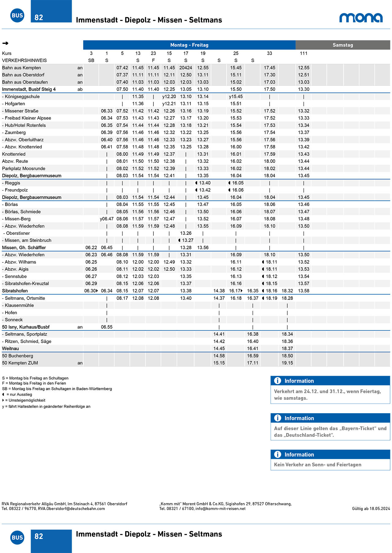
Task: Click the Immenstadt, Busbf Steig 4 row label
Action: pyautogui.click(x=29, y=89)
